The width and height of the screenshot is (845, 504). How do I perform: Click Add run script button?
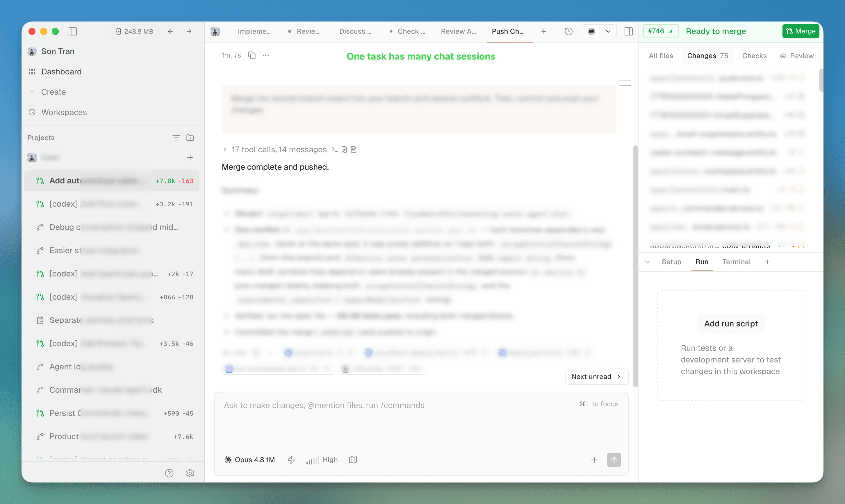731,324
